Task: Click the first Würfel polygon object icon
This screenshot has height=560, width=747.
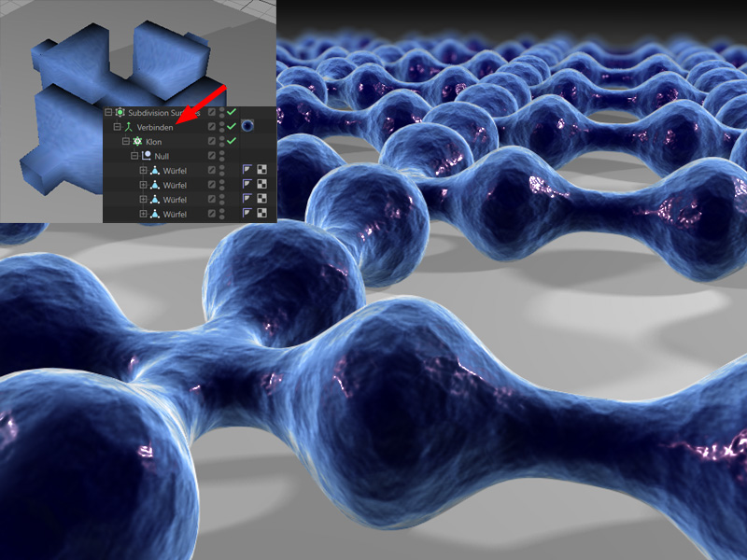Action: 155,171
